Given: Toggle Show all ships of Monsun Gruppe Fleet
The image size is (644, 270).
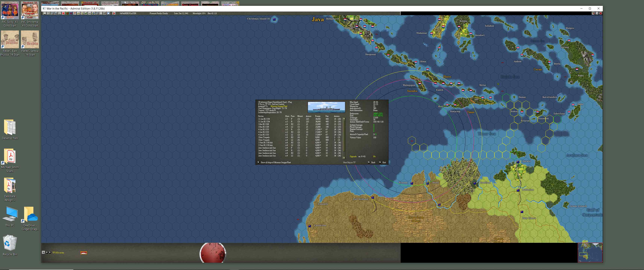Looking at the screenshot, I should click(x=276, y=163).
